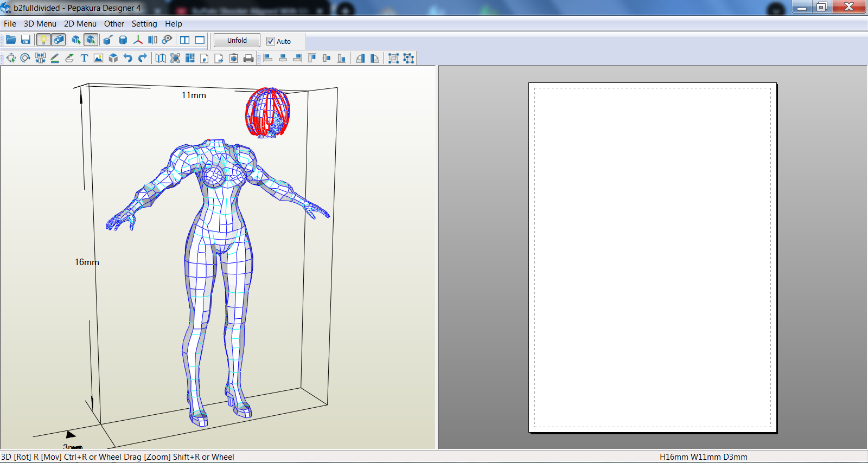Viewport: 868px width, 463px height.
Task: Minimize the Pepakura Designer window
Action: (802, 7)
